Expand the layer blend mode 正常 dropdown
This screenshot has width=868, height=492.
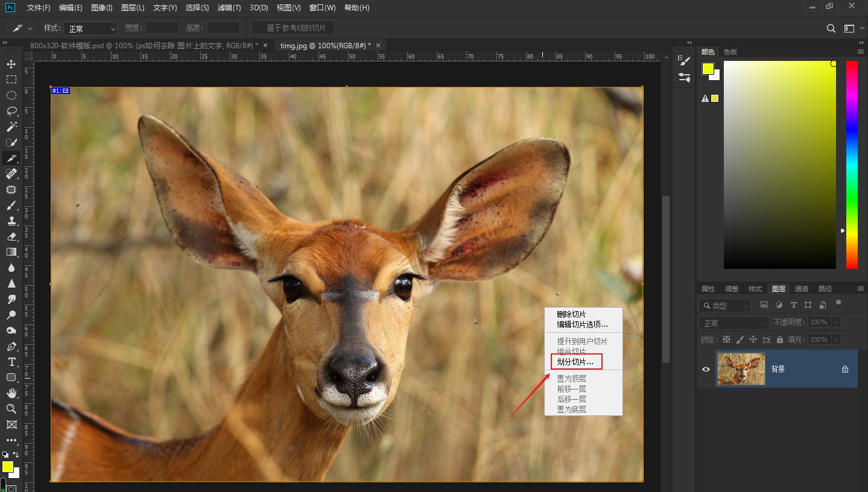[734, 323]
